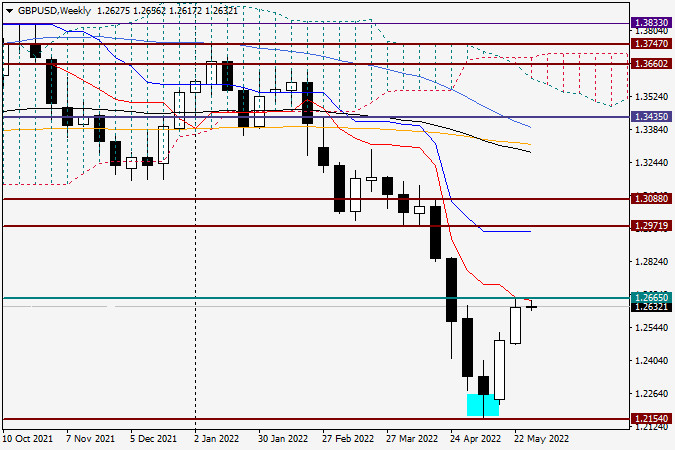Select the 1.36602 price level label
The width and height of the screenshot is (675, 450).
[x=652, y=64]
